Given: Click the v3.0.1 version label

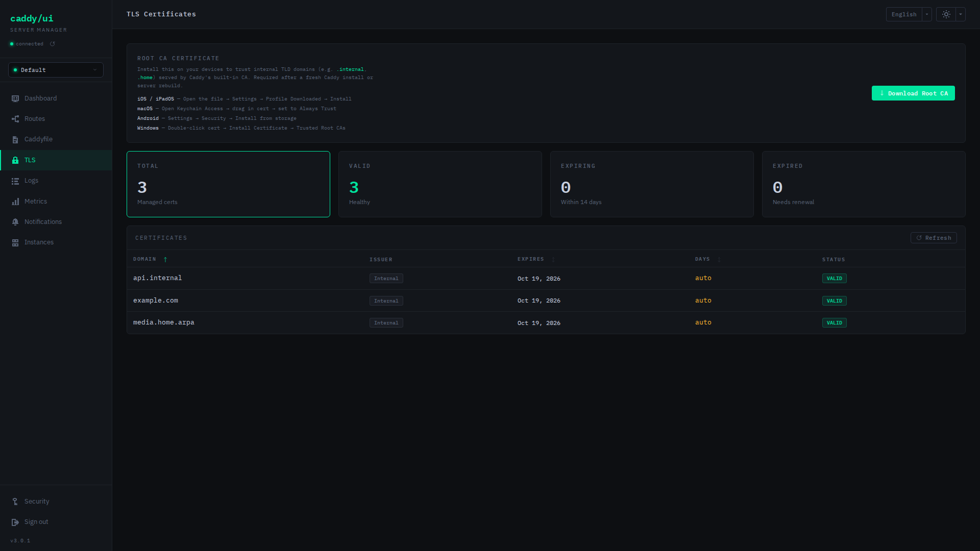Looking at the screenshot, I should pos(20,540).
